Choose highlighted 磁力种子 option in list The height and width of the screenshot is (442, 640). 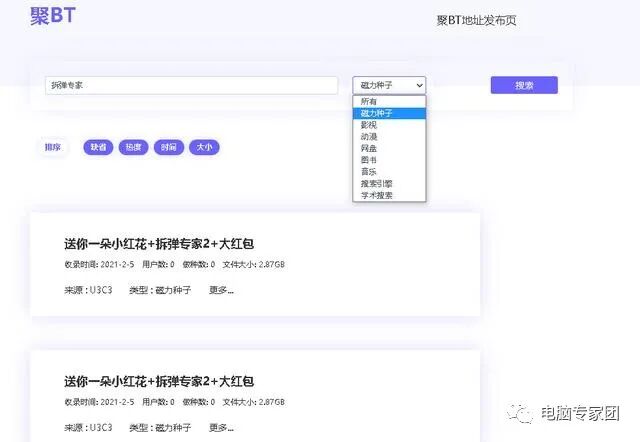click(x=389, y=113)
